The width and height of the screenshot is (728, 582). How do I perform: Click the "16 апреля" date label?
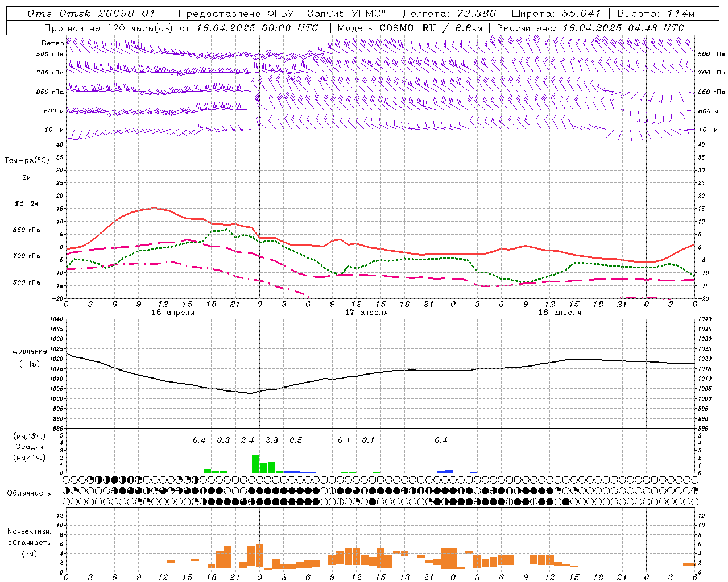173,313
